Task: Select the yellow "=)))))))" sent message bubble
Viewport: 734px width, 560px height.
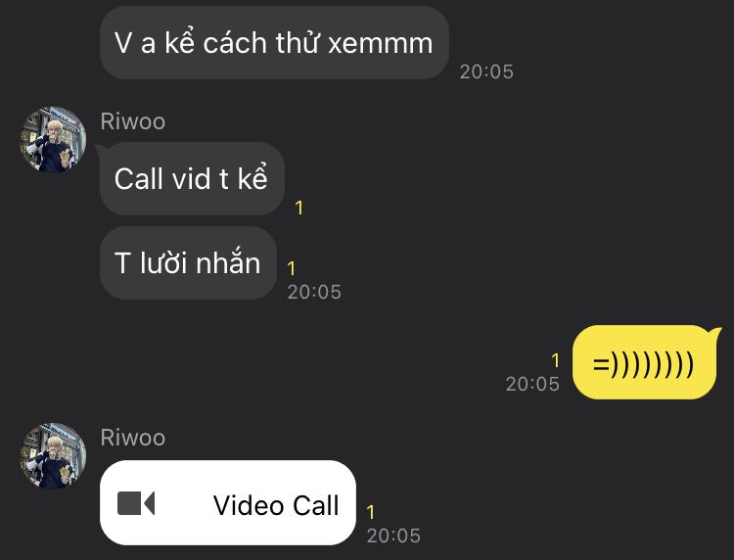Action: (644, 362)
